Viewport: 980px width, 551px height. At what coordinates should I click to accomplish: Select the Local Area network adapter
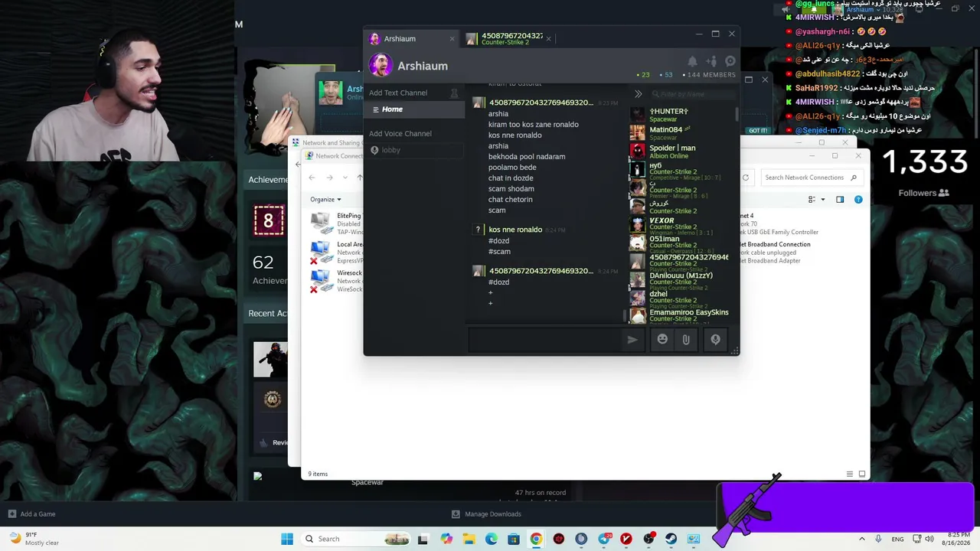click(336, 253)
